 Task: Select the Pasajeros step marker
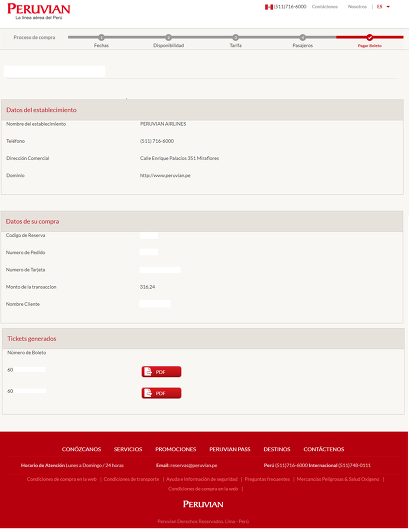pos(303,37)
